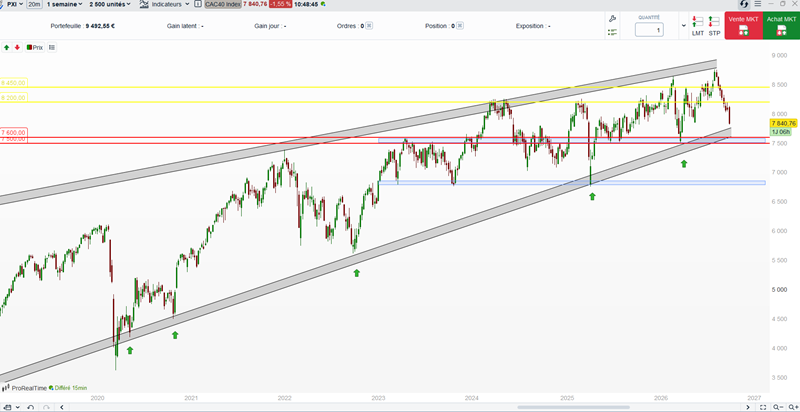Open the '1 semaine' timeframe dropdown

coord(64,4)
